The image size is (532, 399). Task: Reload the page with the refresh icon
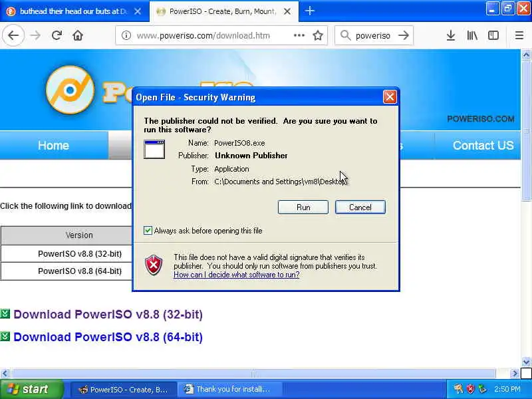coord(57,35)
